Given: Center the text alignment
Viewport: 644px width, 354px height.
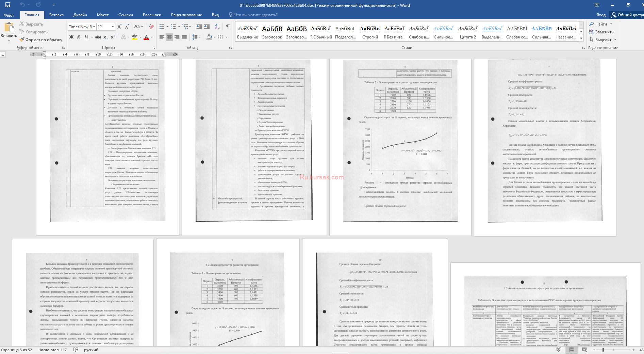Looking at the screenshot, I should [x=169, y=37].
